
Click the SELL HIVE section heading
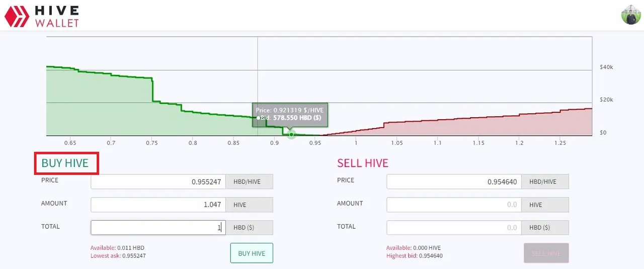click(x=363, y=163)
